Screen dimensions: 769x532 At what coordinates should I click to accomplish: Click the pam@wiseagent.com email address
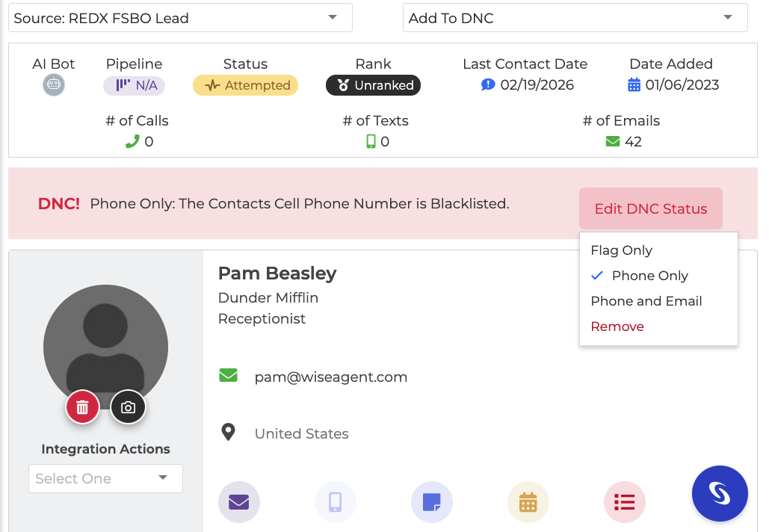tap(330, 377)
